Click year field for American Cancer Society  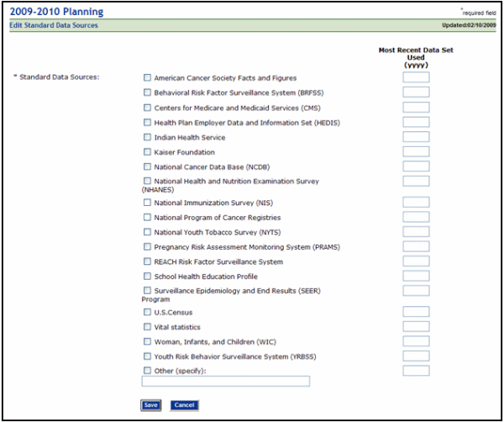pos(416,77)
